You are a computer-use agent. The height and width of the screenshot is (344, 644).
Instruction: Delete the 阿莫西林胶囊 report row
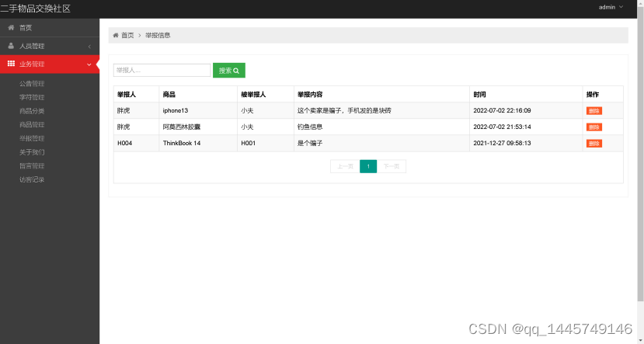tap(594, 127)
